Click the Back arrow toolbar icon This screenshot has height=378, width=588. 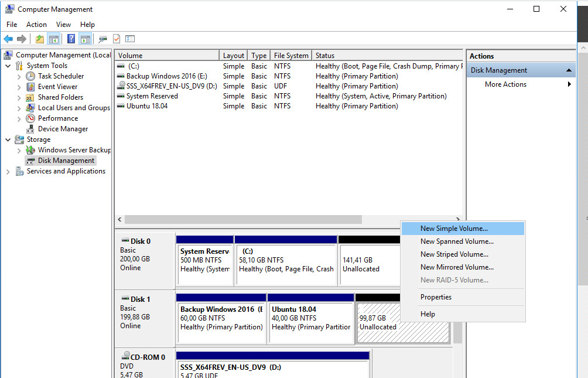click(8, 39)
